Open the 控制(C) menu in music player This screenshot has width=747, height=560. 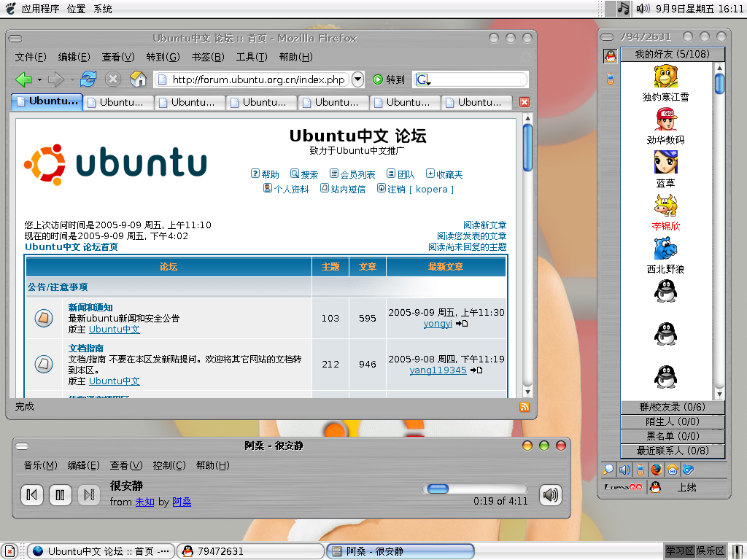point(169,465)
